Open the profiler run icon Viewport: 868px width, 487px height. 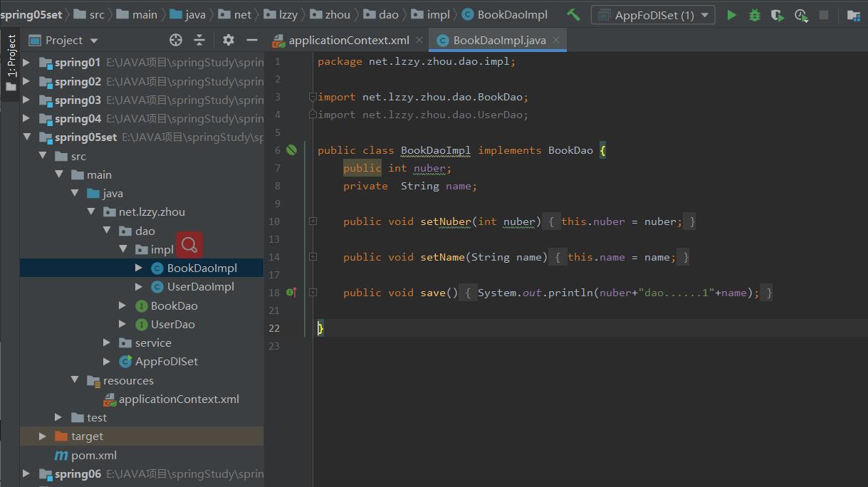(801, 15)
